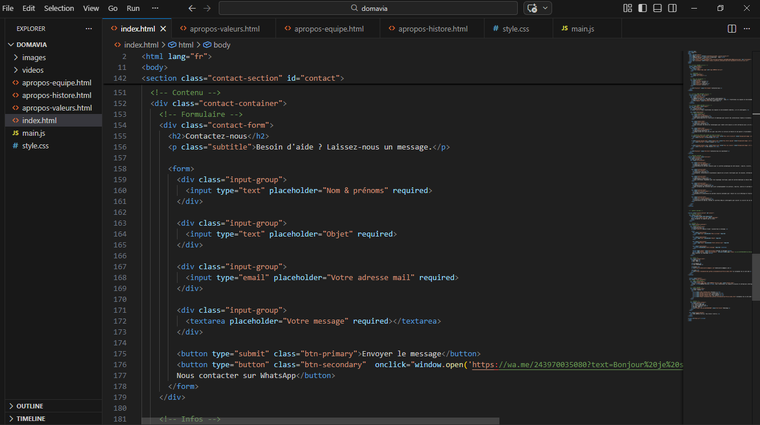Expand the images folder in Explorer

34,58
